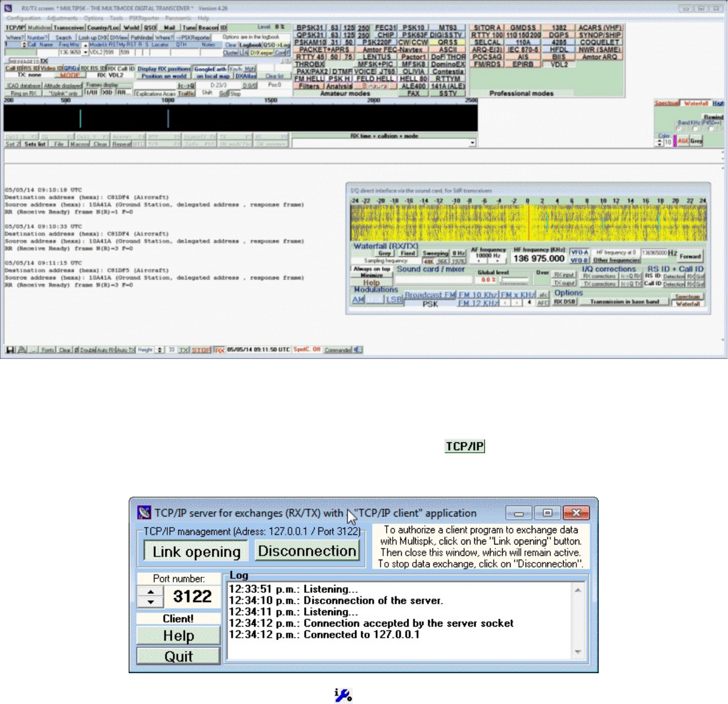Open Help in the TCP/IP server dialog
The width and height of the screenshot is (728, 704).
(x=178, y=636)
